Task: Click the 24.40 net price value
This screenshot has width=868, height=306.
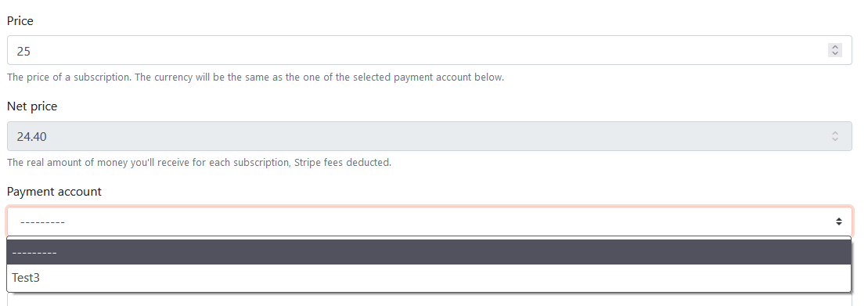Action: coord(31,137)
